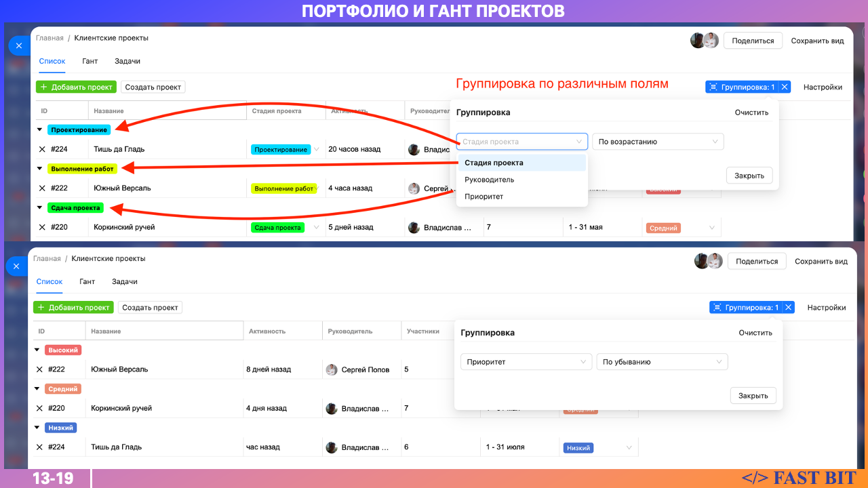
Task: Collapse the Сдача проекта group
Action: click(x=39, y=208)
